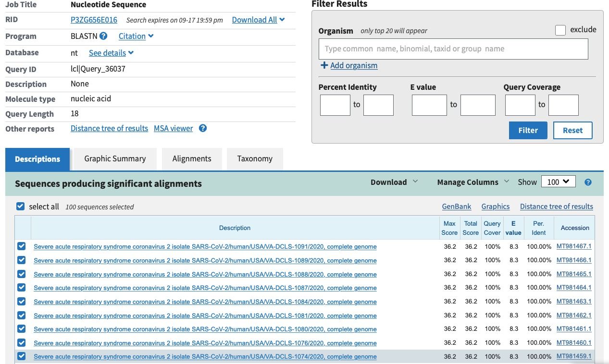Click the plus icon for Add organism
The width and height of the screenshot is (609, 364).
pyautogui.click(x=324, y=65)
